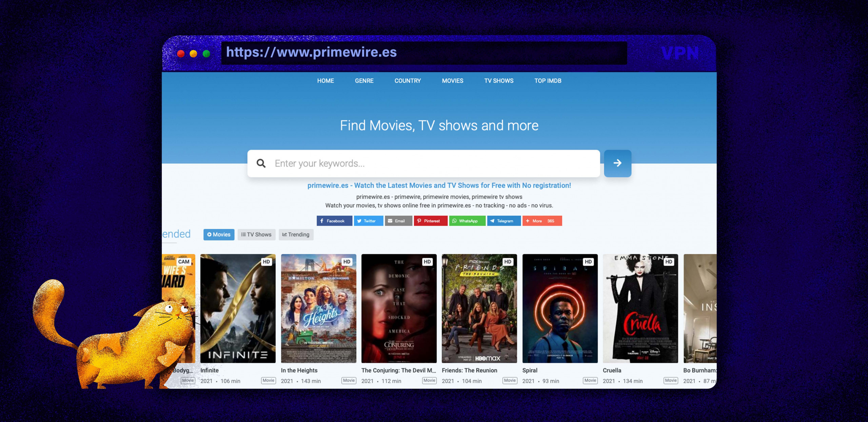Click the CAM badge on Wife's Bodyguard poster
The height and width of the screenshot is (422, 868).
(x=184, y=262)
